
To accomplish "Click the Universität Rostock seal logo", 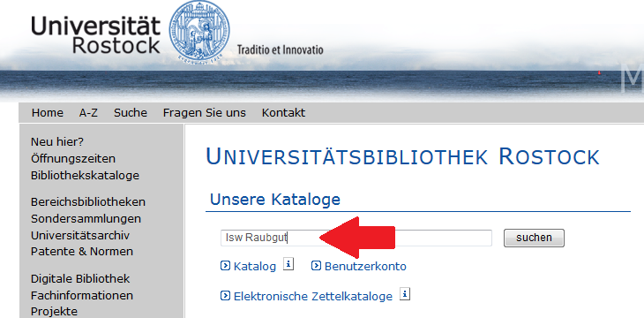I will (199, 31).
